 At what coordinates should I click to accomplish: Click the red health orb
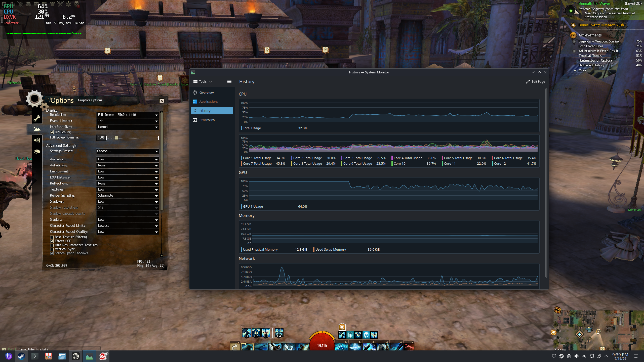322,342
